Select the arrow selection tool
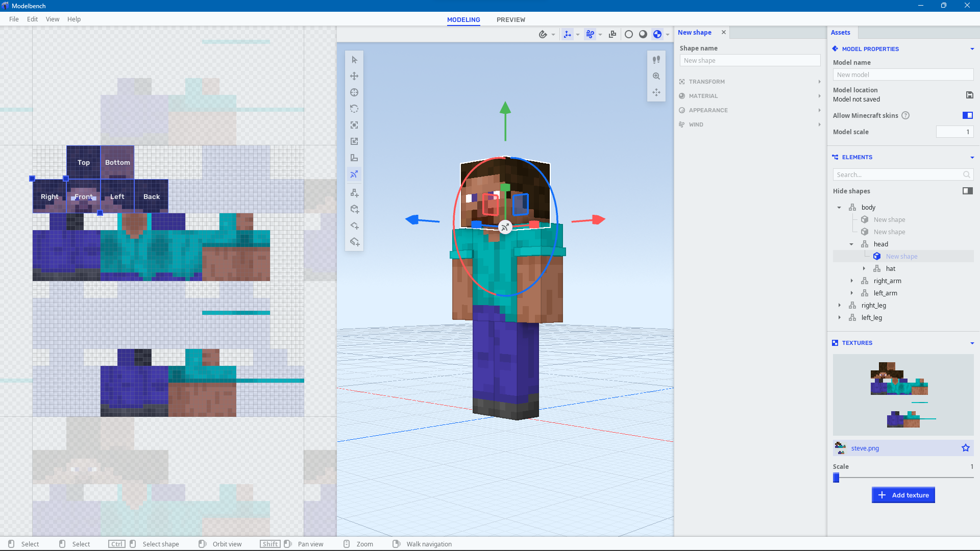Image resolution: width=980 pixels, height=551 pixels. click(x=354, y=60)
